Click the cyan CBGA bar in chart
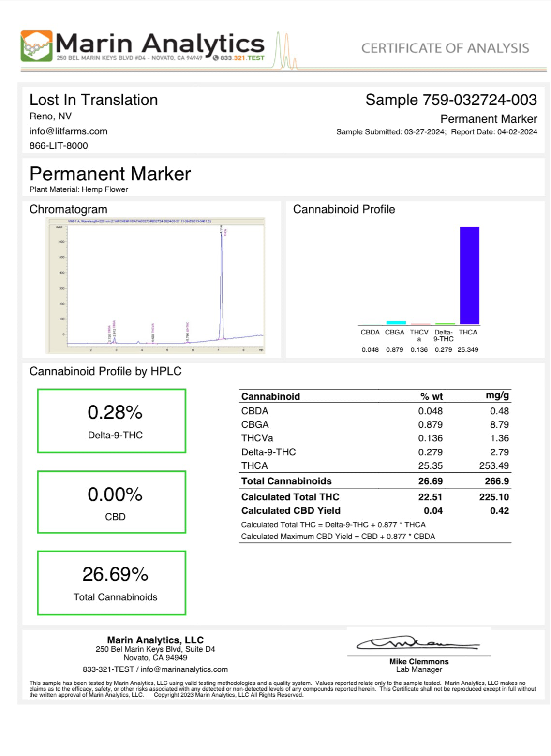551x756 pixels. [396, 322]
